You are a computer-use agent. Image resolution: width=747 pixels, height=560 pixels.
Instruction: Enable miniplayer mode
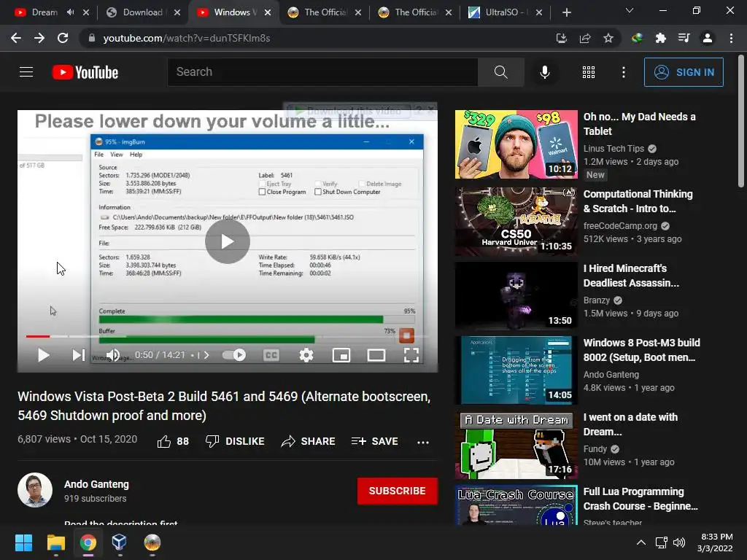click(341, 355)
